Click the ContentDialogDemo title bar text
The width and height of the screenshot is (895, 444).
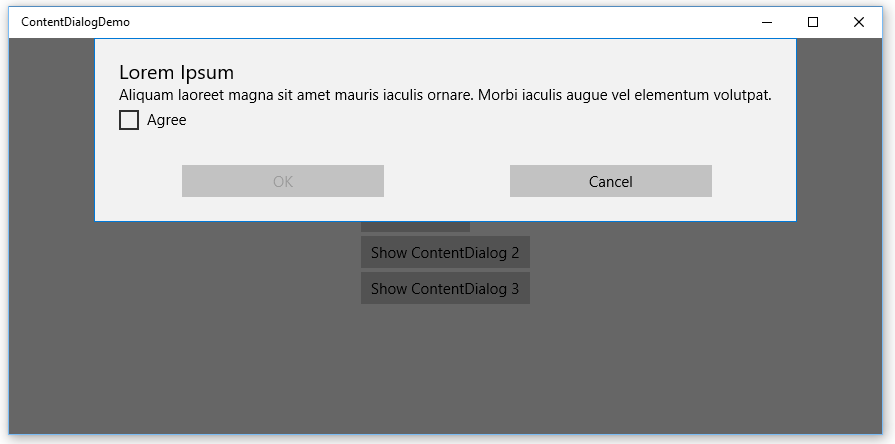pos(75,22)
